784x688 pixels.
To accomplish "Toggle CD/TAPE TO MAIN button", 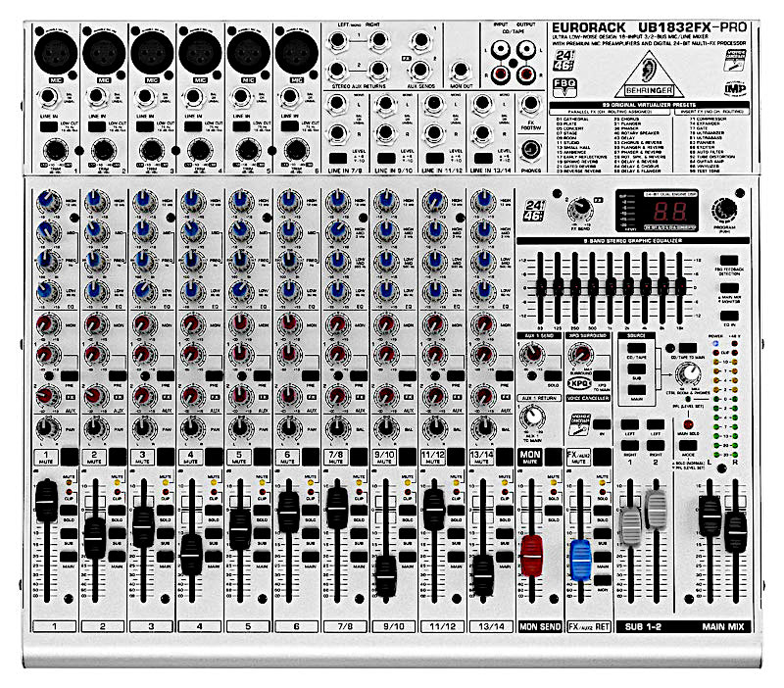I will coord(688,349).
